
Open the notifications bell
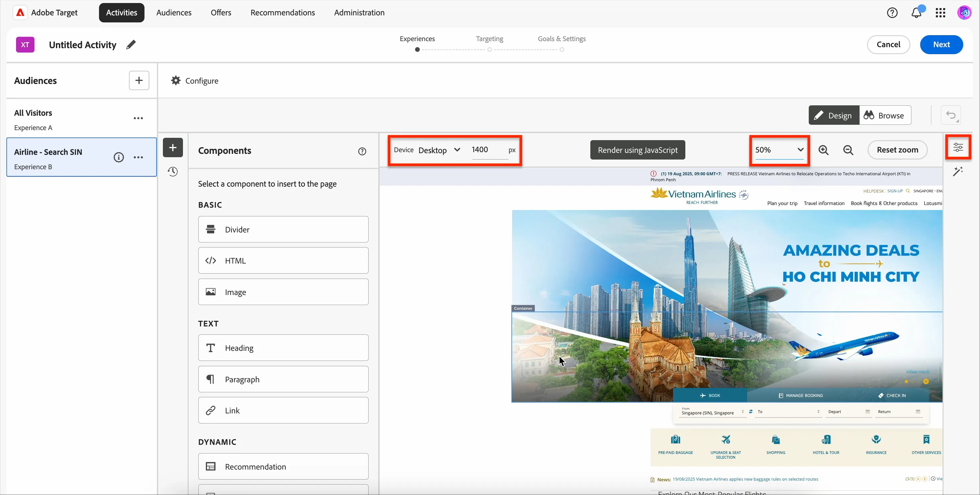click(x=916, y=13)
